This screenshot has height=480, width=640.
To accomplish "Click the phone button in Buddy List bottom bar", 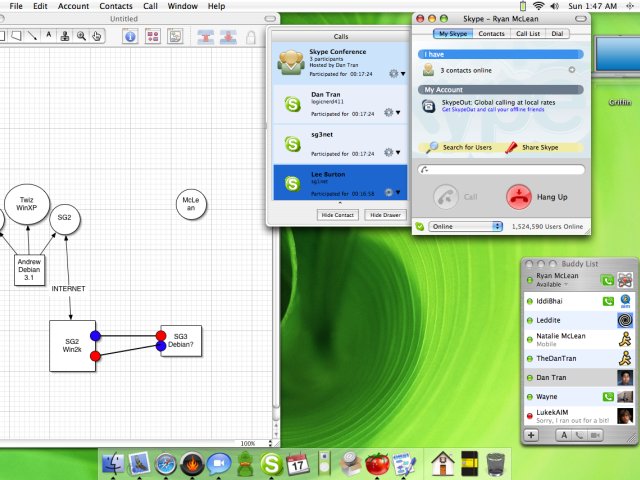I will coord(579,436).
